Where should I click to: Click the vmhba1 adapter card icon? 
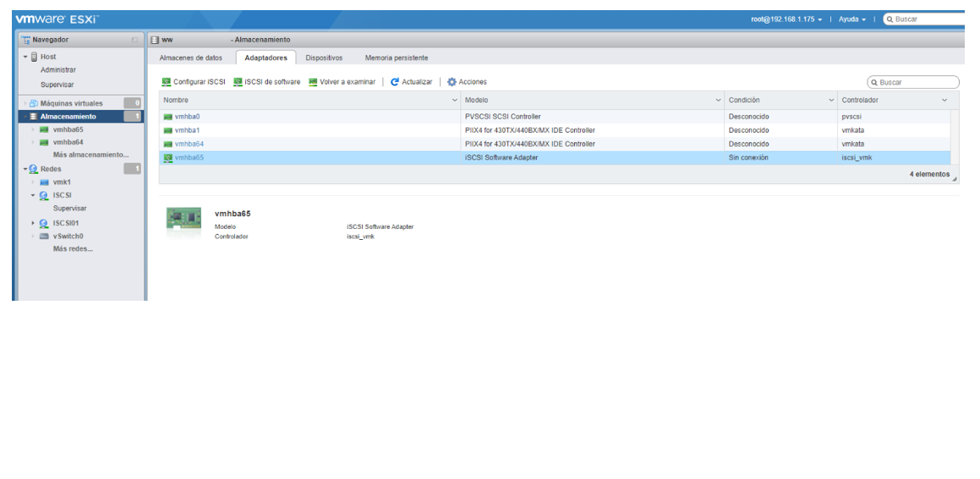click(168, 131)
